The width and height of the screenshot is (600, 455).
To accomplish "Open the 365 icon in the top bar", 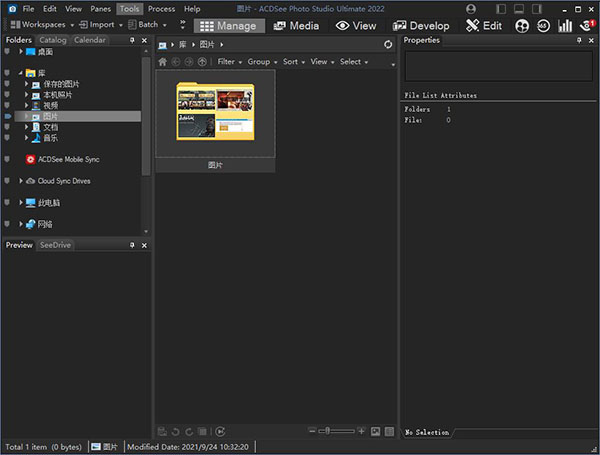I will (544, 25).
